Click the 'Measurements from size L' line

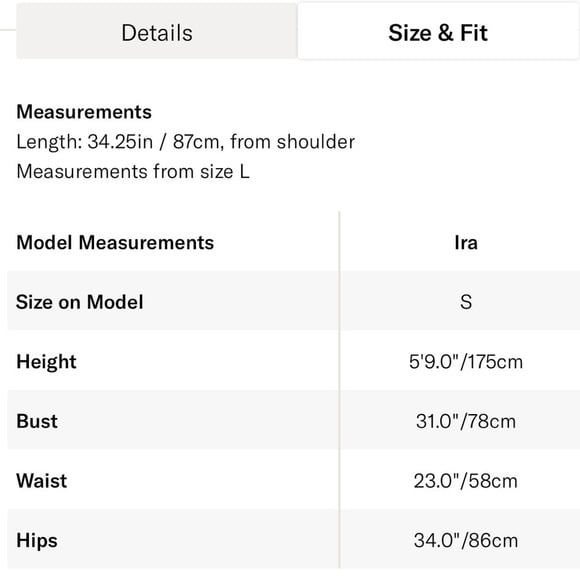pos(133,172)
